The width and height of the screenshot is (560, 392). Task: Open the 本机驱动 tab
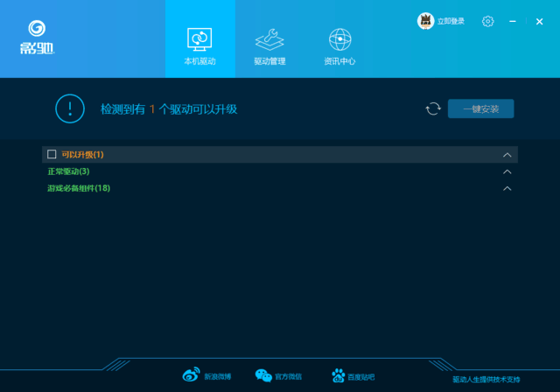(200, 38)
